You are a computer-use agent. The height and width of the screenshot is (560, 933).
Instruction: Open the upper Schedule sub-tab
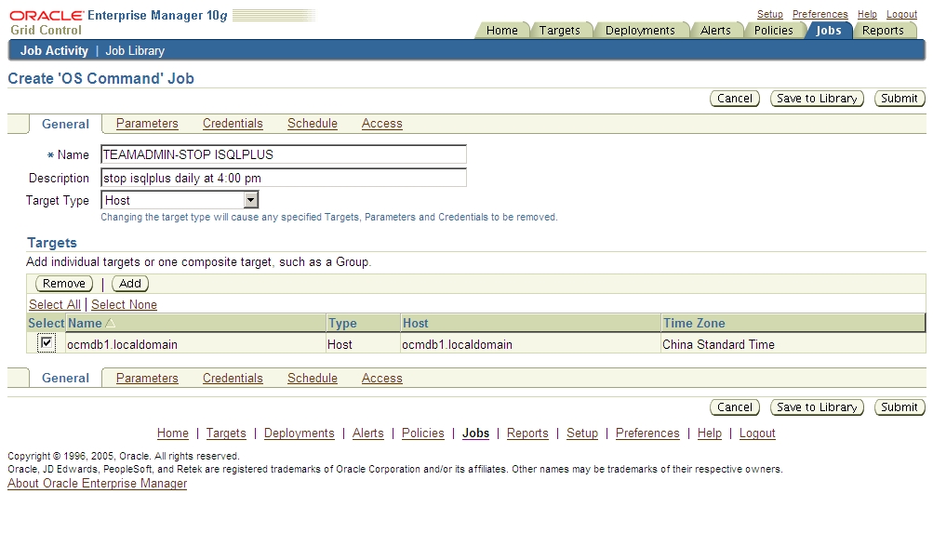click(313, 123)
